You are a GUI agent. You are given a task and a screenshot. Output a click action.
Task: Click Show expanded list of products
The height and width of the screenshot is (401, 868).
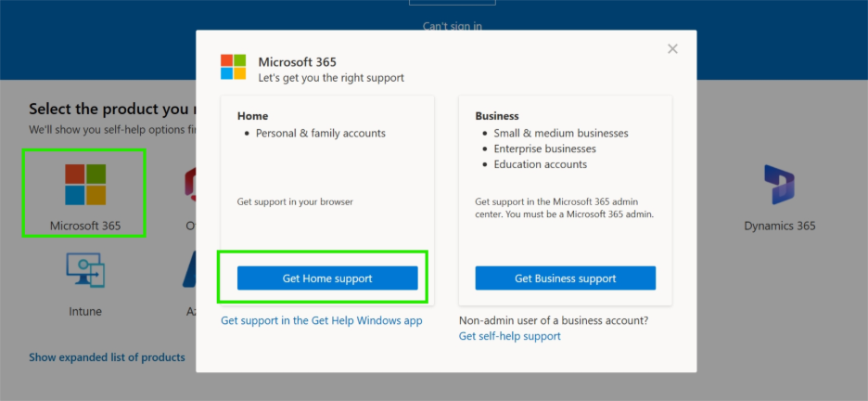click(x=107, y=357)
